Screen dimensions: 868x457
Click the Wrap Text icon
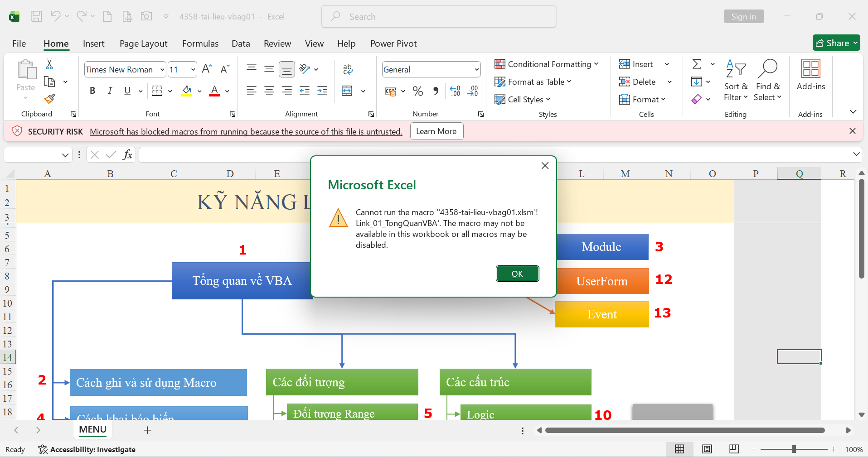click(348, 69)
